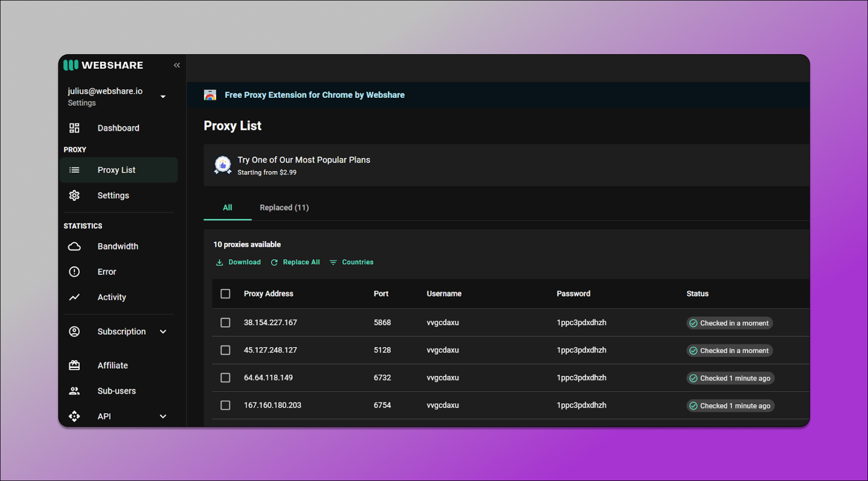868x481 pixels.
Task: Click the Bandwidth cloud icon
Action: click(x=74, y=246)
